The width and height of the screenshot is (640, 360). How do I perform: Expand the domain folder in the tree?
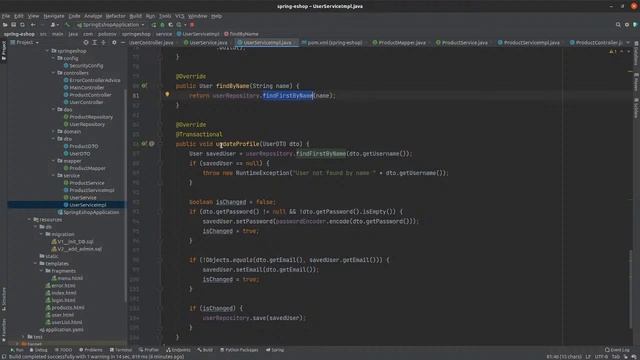coord(53,131)
